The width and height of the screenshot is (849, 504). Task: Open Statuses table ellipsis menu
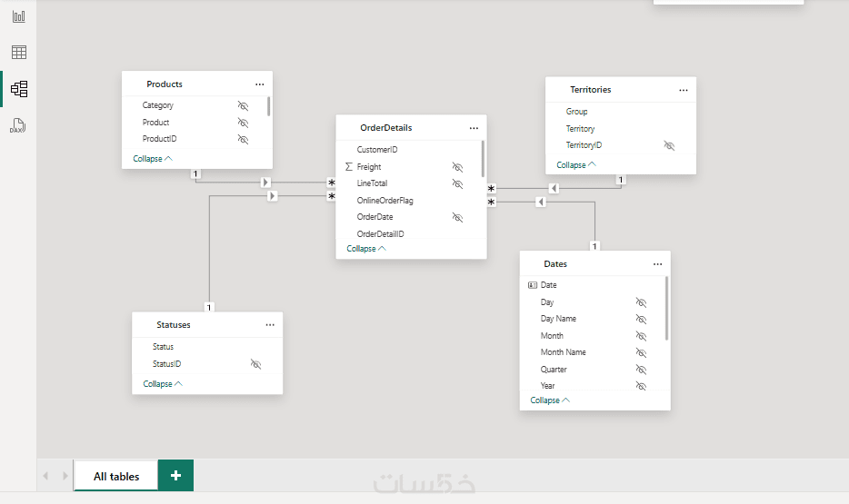(x=270, y=324)
